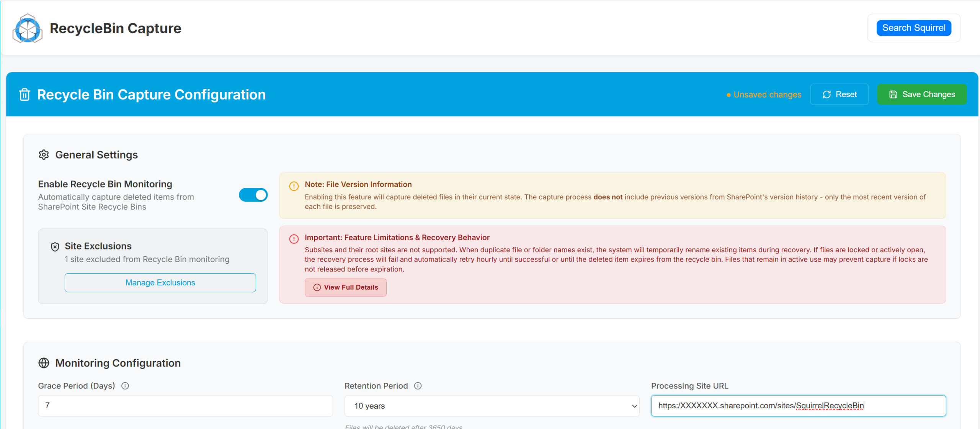
Task: Disable Recycle Bin Monitoring toggle
Action: tap(253, 195)
